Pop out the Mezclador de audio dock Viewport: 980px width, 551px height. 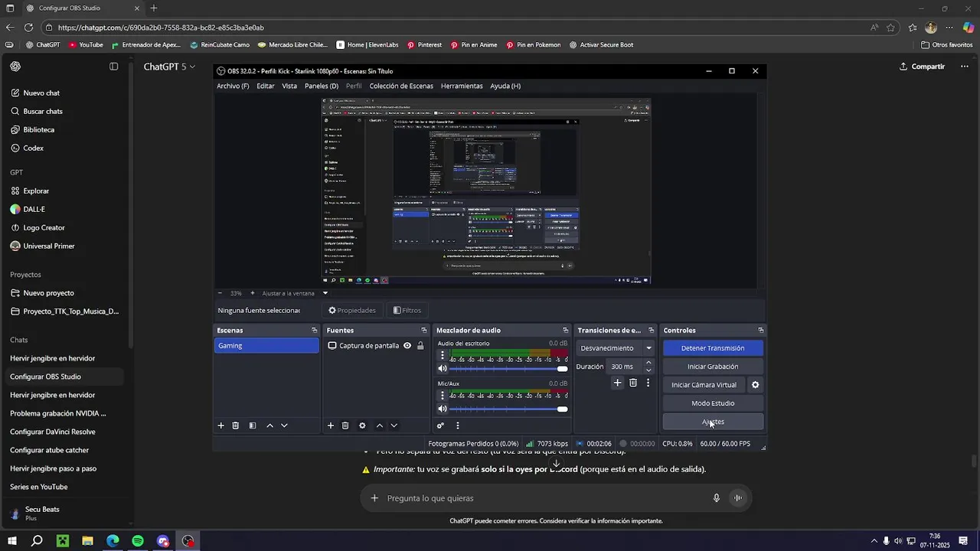pyautogui.click(x=565, y=331)
